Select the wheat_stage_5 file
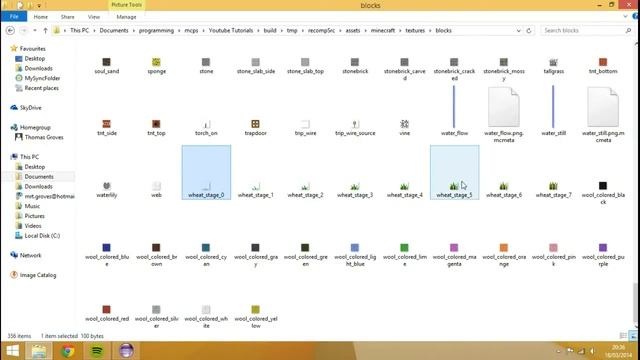The image size is (640, 360). pyautogui.click(x=454, y=172)
